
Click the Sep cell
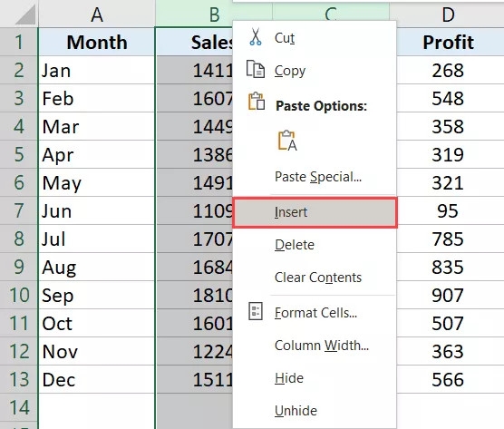coord(97,295)
